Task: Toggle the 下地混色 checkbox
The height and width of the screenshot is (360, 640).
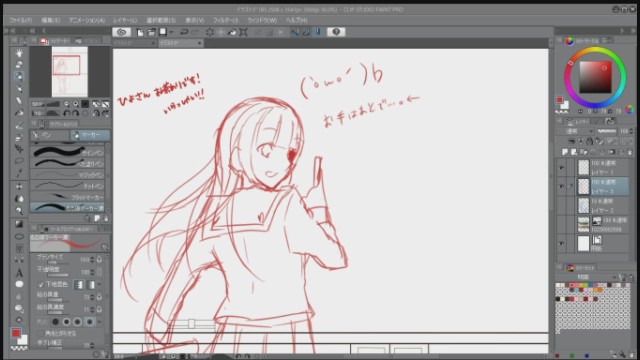Action: 41,284
